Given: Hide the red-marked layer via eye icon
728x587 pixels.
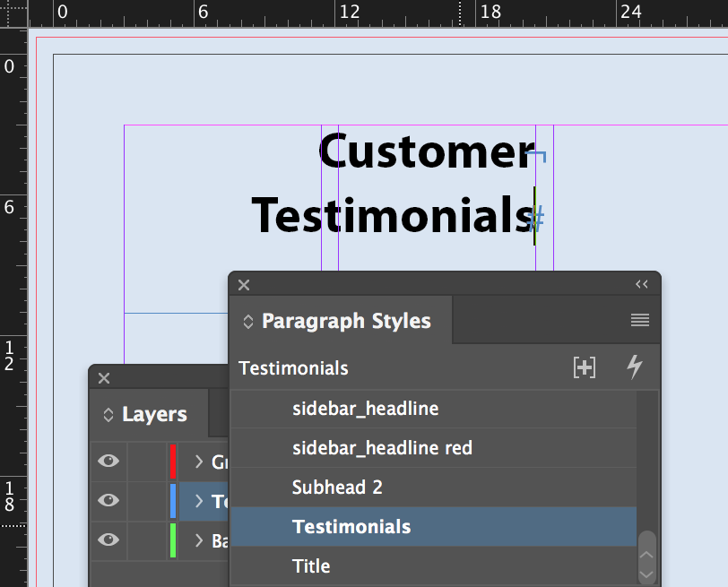Looking at the screenshot, I should tap(108, 462).
